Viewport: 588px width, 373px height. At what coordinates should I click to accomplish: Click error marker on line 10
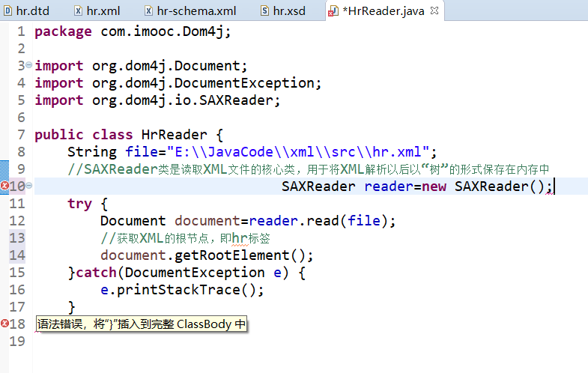[4, 186]
